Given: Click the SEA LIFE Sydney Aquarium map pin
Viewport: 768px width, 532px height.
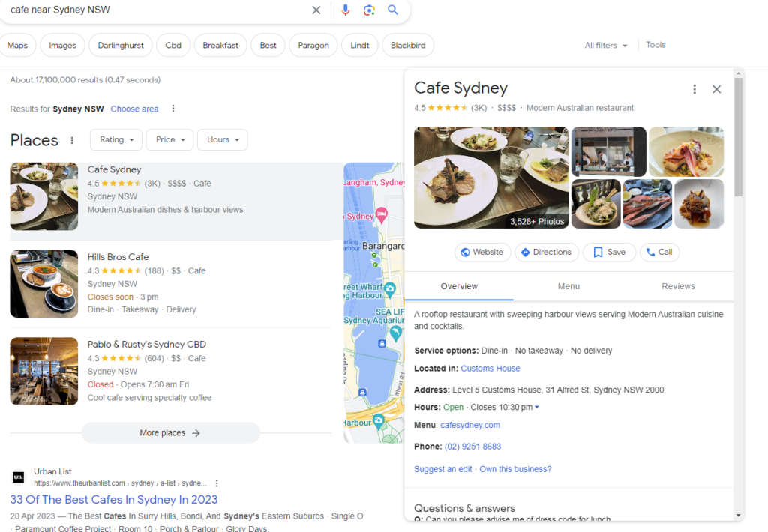Looking at the screenshot, I should (396, 333).
